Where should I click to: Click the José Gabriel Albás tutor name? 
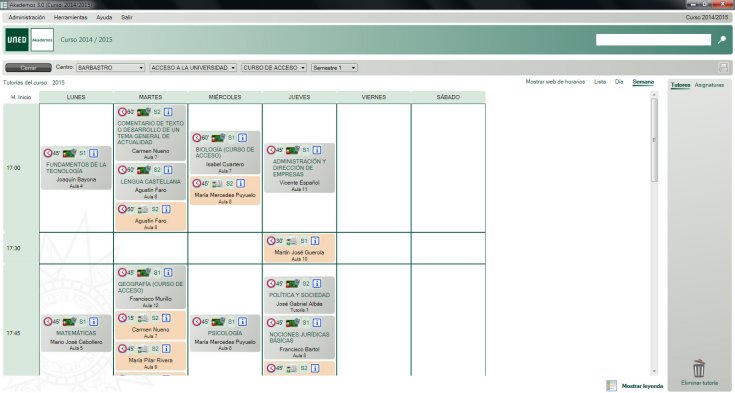coord(299,304)
